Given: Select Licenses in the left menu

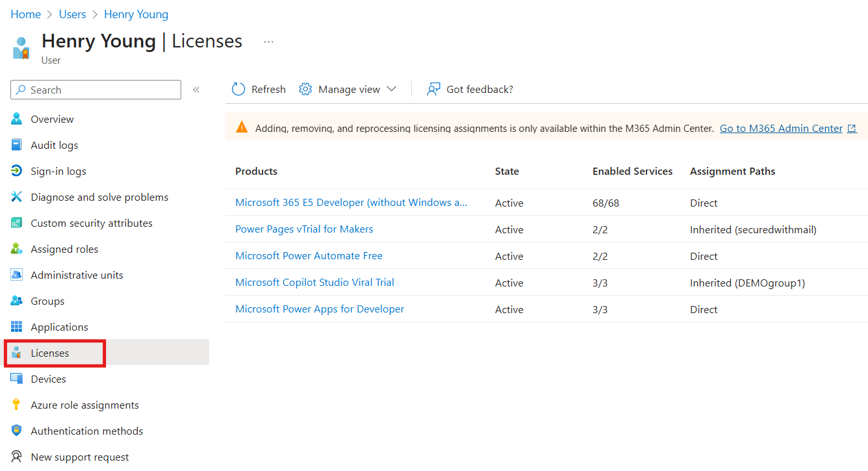Looking at the screenshot, I should (49, 353).
